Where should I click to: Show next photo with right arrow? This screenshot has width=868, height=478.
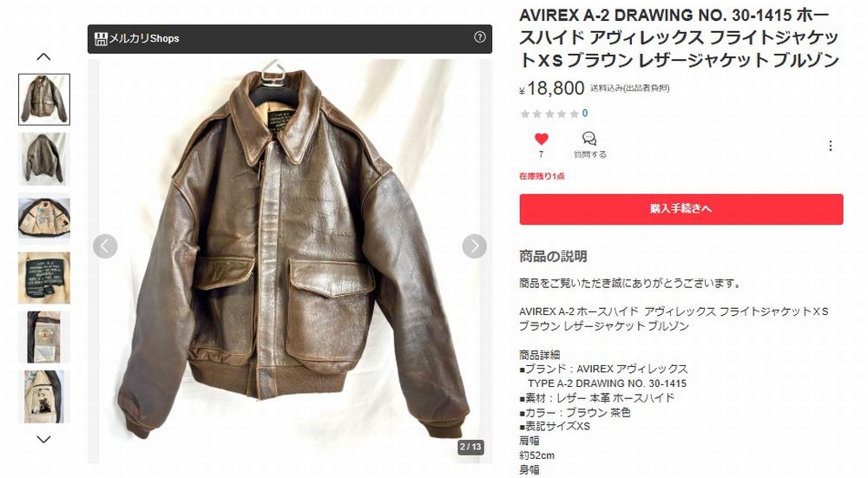[475, 246]
